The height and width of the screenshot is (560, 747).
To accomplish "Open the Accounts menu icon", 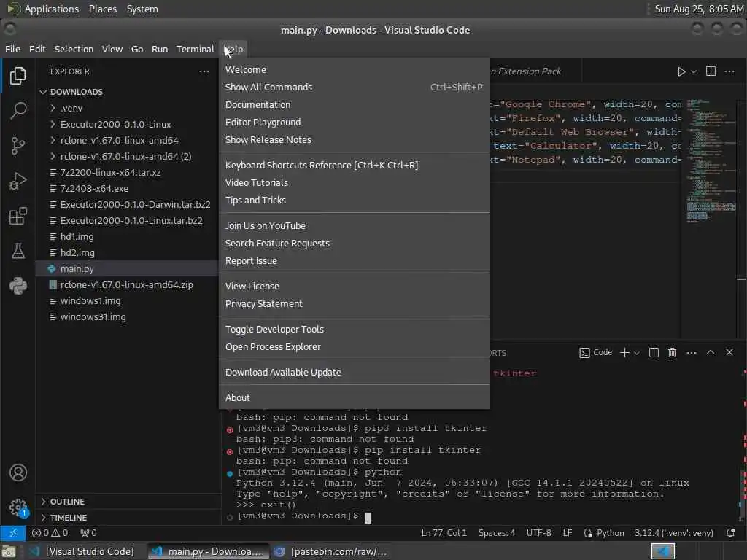I will (x=18, y=472).
